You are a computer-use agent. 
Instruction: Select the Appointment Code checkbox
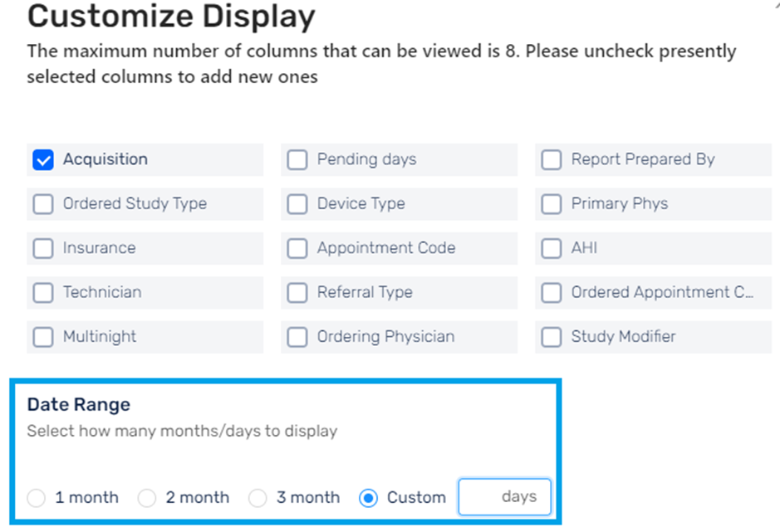[x=297, y=249]
